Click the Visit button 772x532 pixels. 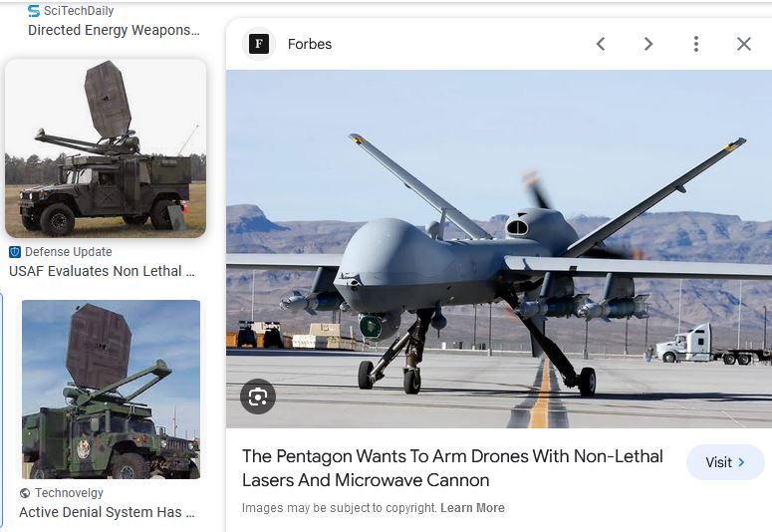pos(725,462)
